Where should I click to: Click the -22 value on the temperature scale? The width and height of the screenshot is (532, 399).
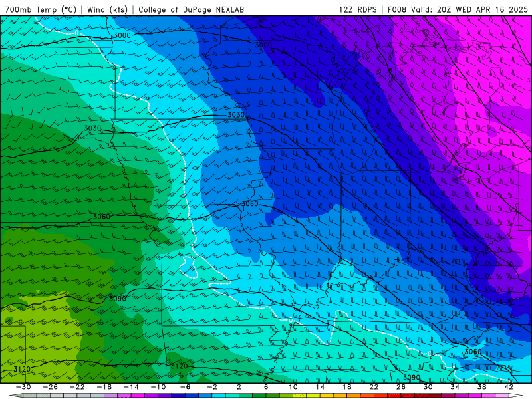77,387
